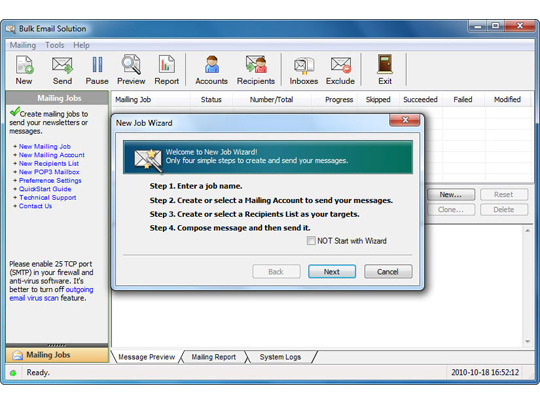Open the QuickStart Guide link
The height and width of the screenshot is (405, 540).
[x=45, y=189]
